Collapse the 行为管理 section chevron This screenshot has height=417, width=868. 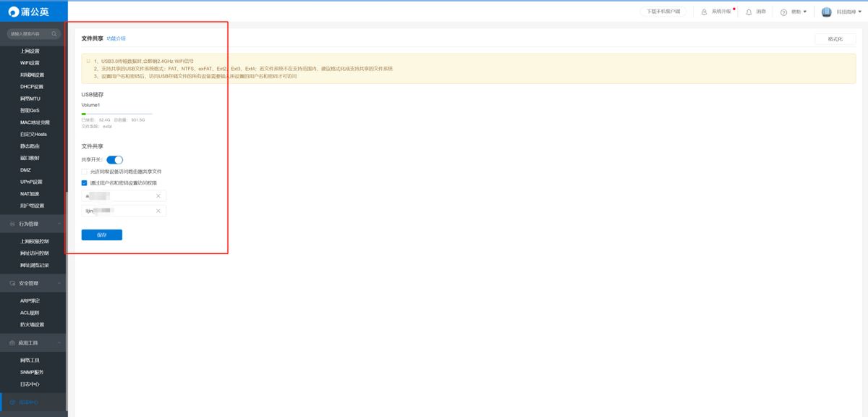pyautogui.click(x=59, y=224)
